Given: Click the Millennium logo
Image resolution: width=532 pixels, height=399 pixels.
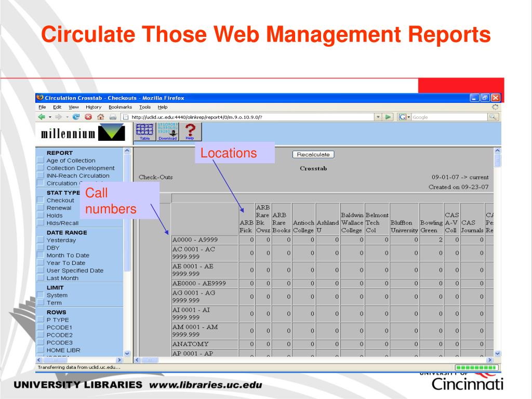Looking at the screenshot, I should tap(83, 133).
